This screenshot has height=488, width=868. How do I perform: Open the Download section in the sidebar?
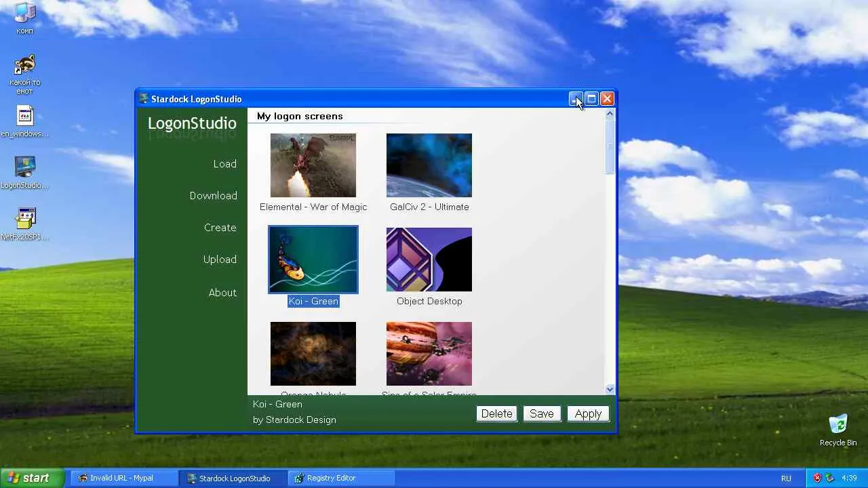pos(213,196)
